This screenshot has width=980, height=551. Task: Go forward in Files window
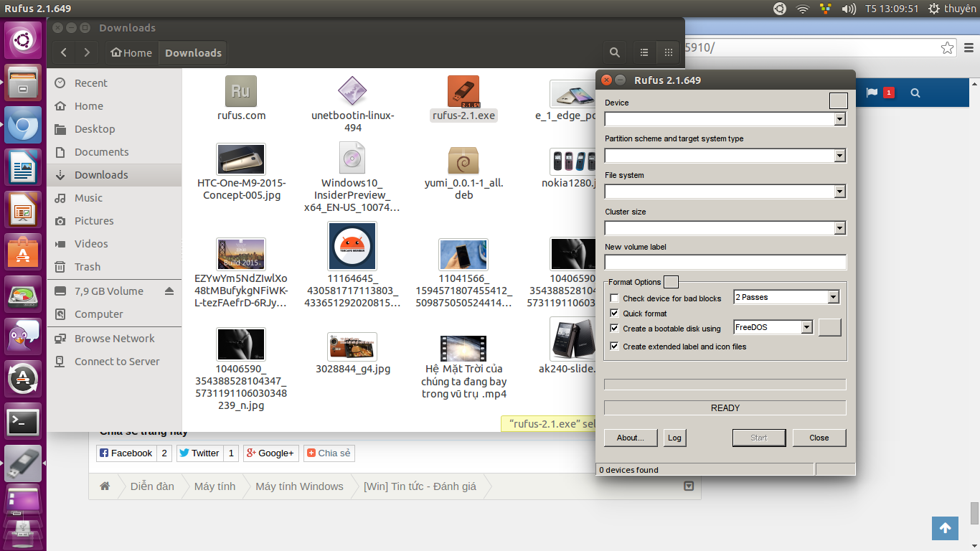(87, 52)
